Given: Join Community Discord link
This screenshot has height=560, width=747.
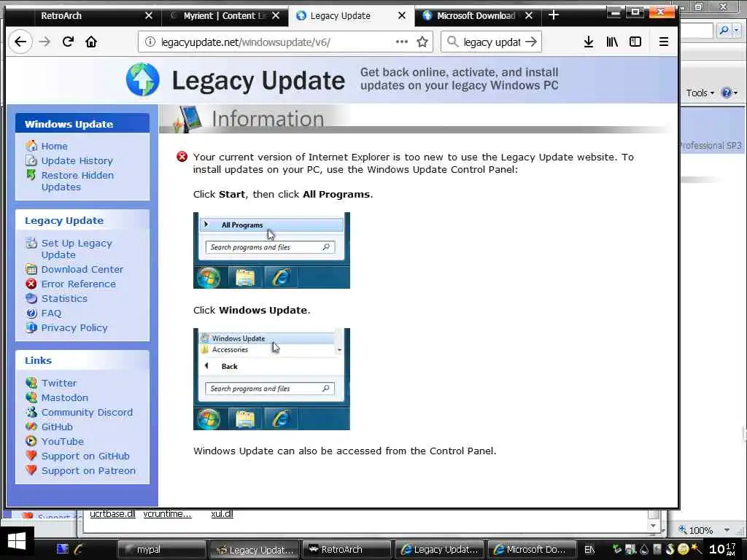Looking at the screenshot, I should [87, 413].
